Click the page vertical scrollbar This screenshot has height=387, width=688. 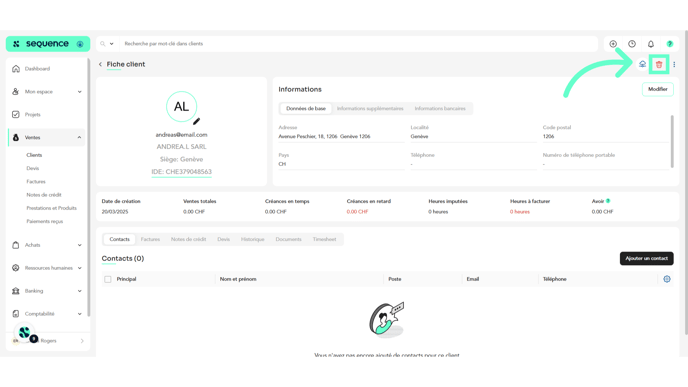coord(686,182)
